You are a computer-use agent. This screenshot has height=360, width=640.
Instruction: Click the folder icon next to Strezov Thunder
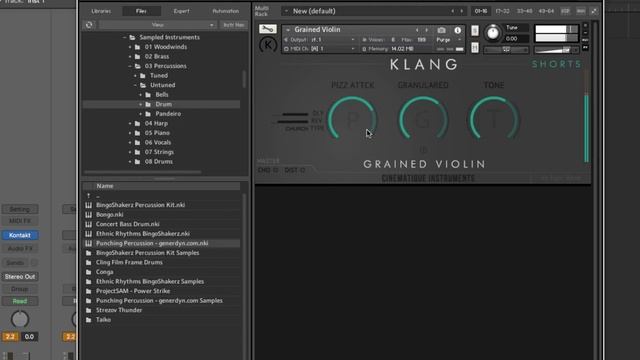[x=89, y=311]
